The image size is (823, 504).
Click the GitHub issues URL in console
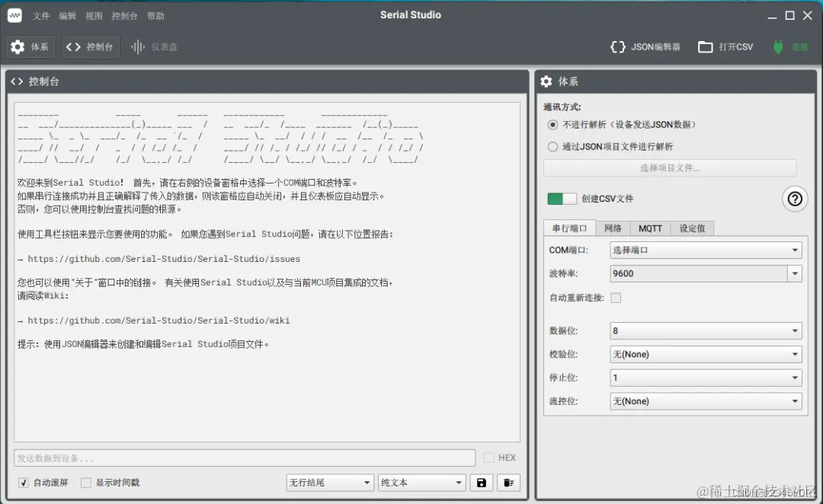pos(164,259)
